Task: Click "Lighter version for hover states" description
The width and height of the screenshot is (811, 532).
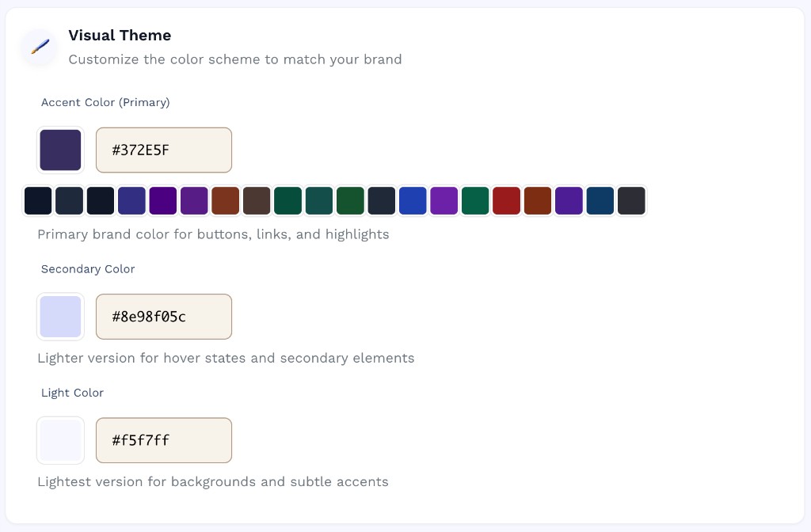Action: point(226,358)
